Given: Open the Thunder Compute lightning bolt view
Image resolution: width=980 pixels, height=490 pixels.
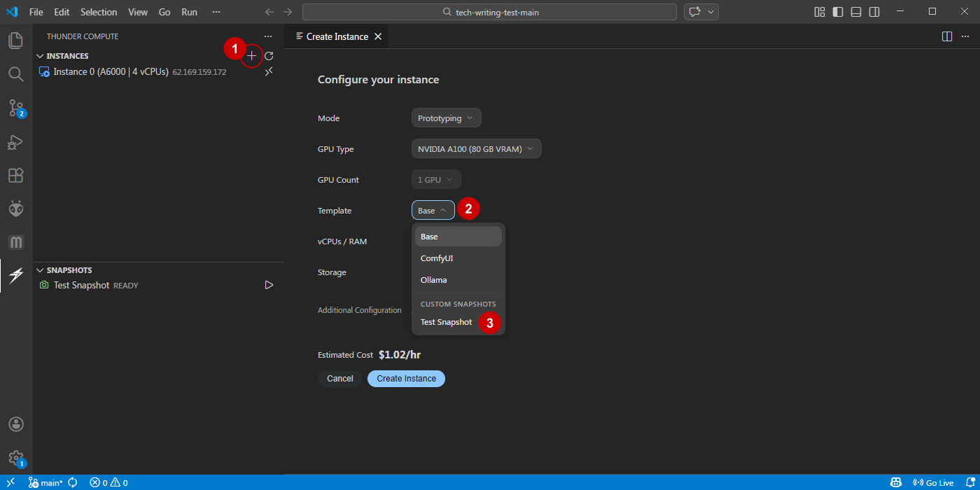Looking at the screenshot, I should pos(15,276).
